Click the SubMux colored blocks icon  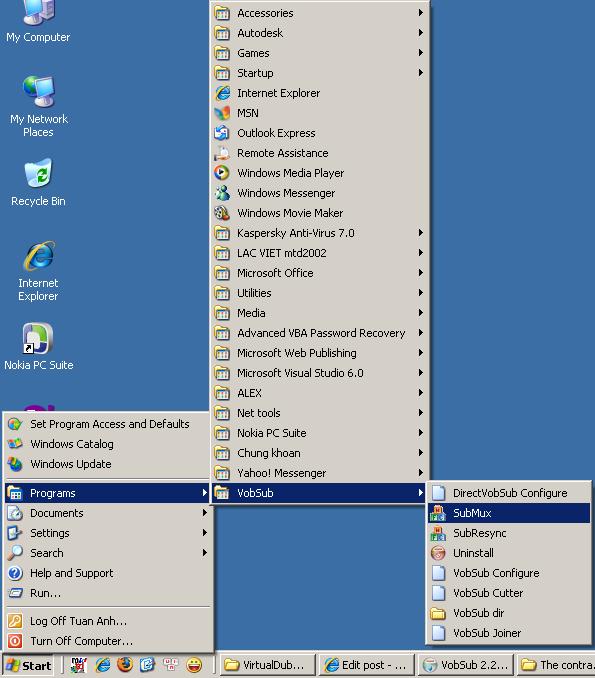(438, 513)
